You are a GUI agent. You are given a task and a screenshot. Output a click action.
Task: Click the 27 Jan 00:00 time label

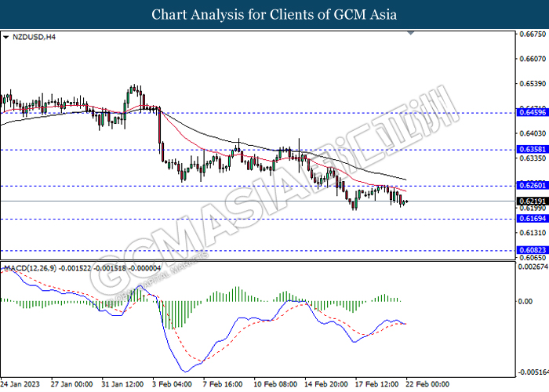[72, 384]
